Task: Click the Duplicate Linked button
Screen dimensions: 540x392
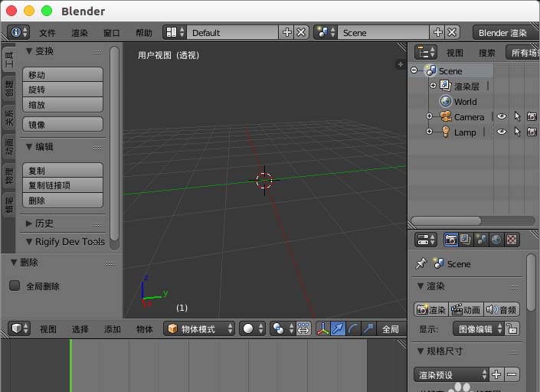Action: click(x=63, y=185)
